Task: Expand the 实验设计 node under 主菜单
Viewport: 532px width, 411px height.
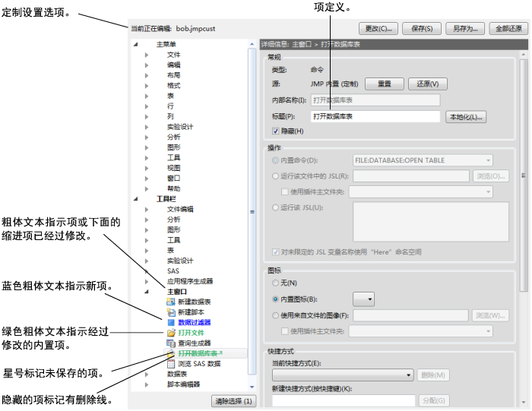Action: tap(147, 127)
